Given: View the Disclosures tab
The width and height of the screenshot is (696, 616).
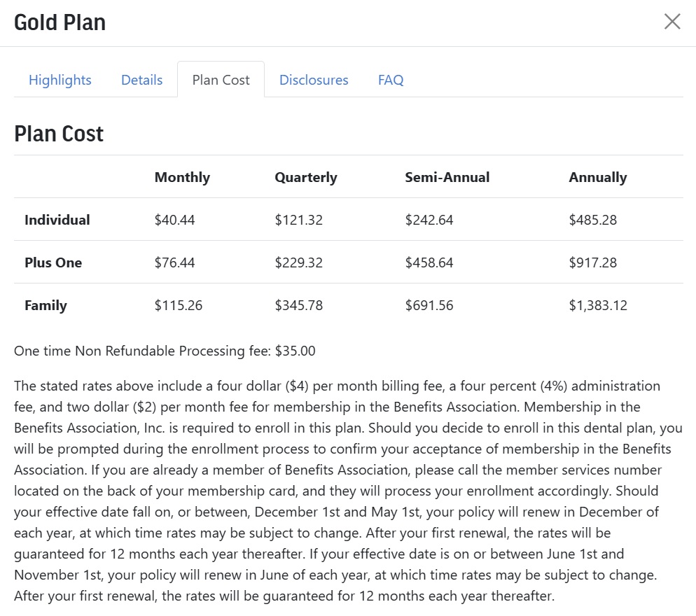Looking at the screenshot, I should pyautogui.click(x=314, y=80).
